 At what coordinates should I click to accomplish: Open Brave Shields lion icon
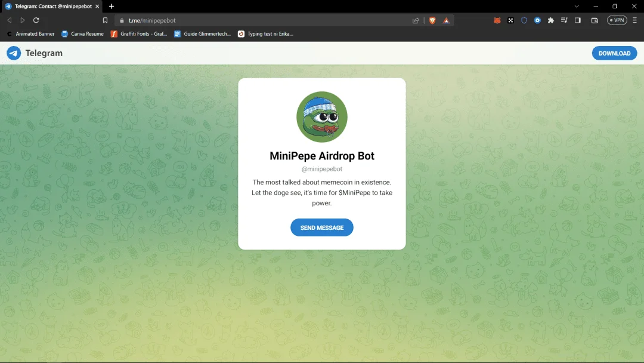(432, 20)
